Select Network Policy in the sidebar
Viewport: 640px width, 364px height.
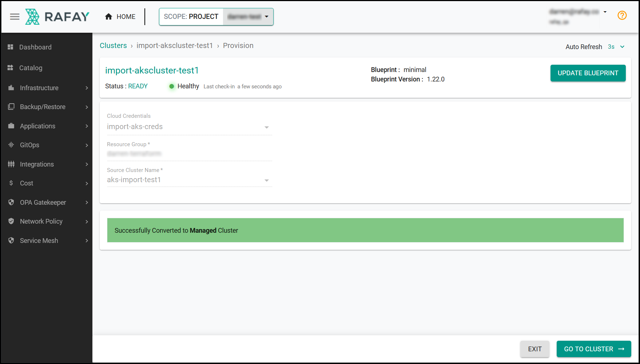41,221
